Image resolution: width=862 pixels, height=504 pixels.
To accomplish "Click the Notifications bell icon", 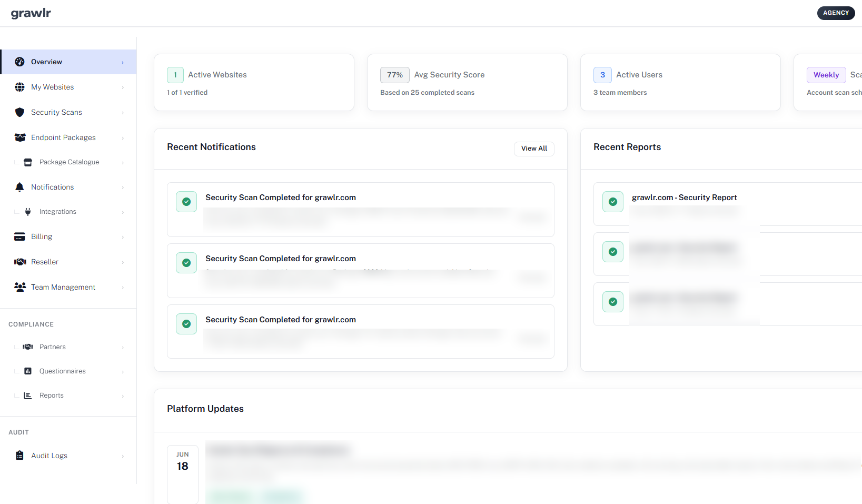I will point(19,187).
